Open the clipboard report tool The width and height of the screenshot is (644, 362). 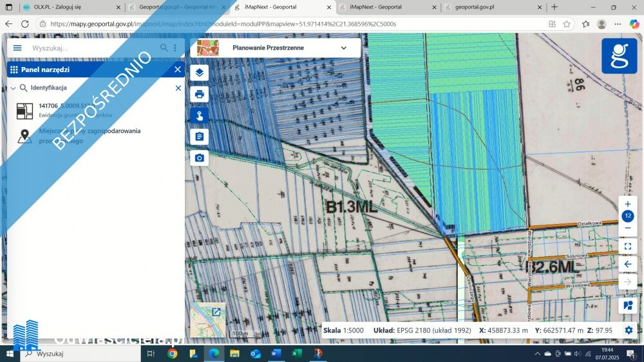pos(200,137)
